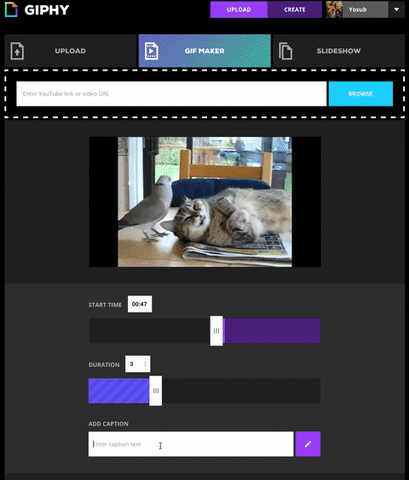Select the GIF Maker tab
This screenshot has height=480, width=409.
click(x=205, y=51)
